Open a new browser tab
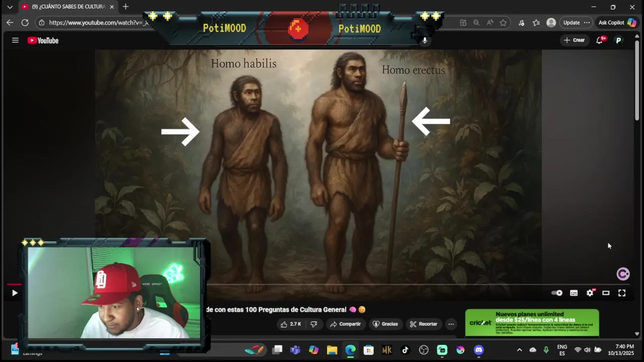Viewport: 644px width, 362px height. tap(125, 7)
